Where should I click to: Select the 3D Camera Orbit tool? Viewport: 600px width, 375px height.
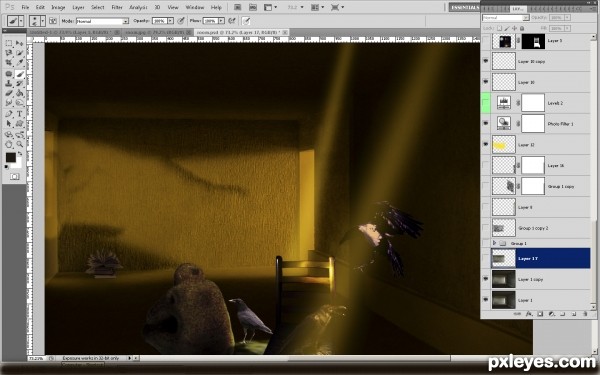pyautogui.click(x=19, y=135)
